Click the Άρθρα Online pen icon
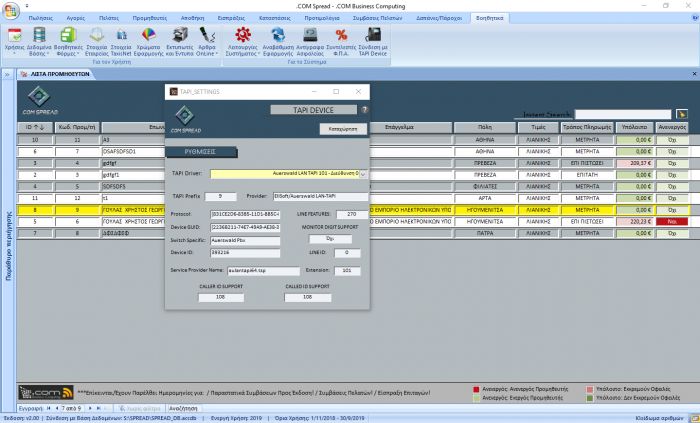 tap(207, 35)
